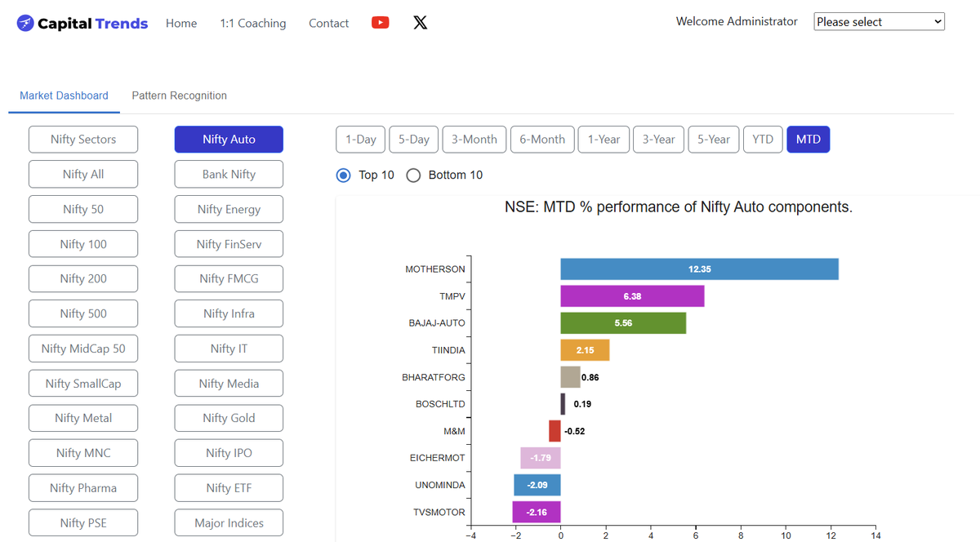Select the Nifty Media button
This screenshot has width=980, height=542.
(229, 384)
